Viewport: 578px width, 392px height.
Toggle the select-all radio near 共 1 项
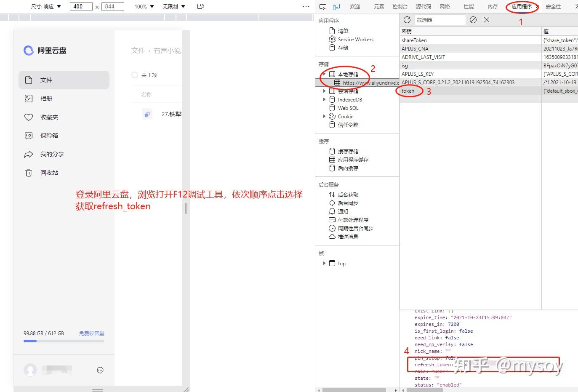pyautogui.click(x=135, y=75)
